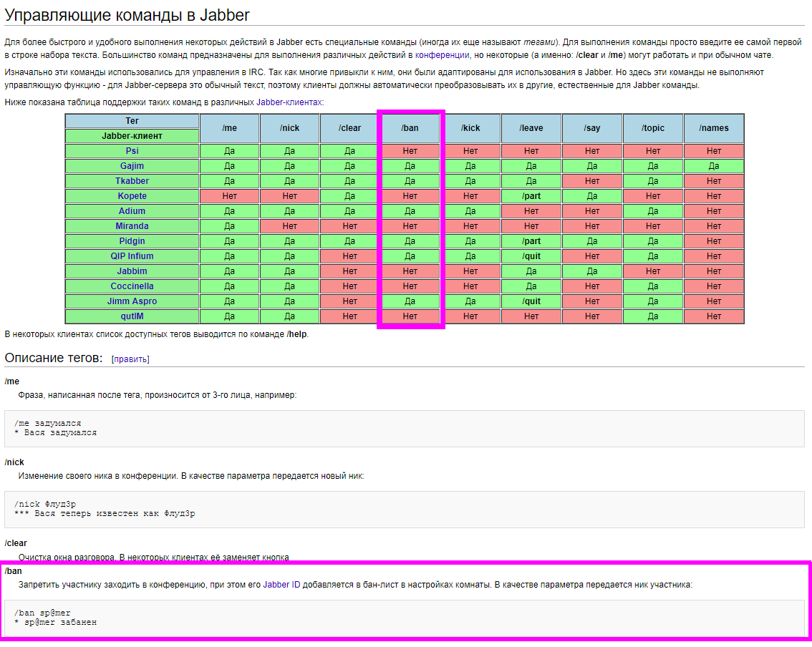The width and height of the screenshot is (812, 647).
Task: Follow the Jabber-клиентах link above the table
Action: (289, 102)
